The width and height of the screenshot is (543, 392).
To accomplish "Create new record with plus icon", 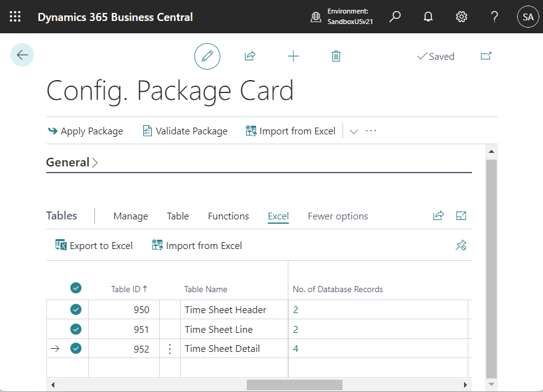I will [293, 56].
